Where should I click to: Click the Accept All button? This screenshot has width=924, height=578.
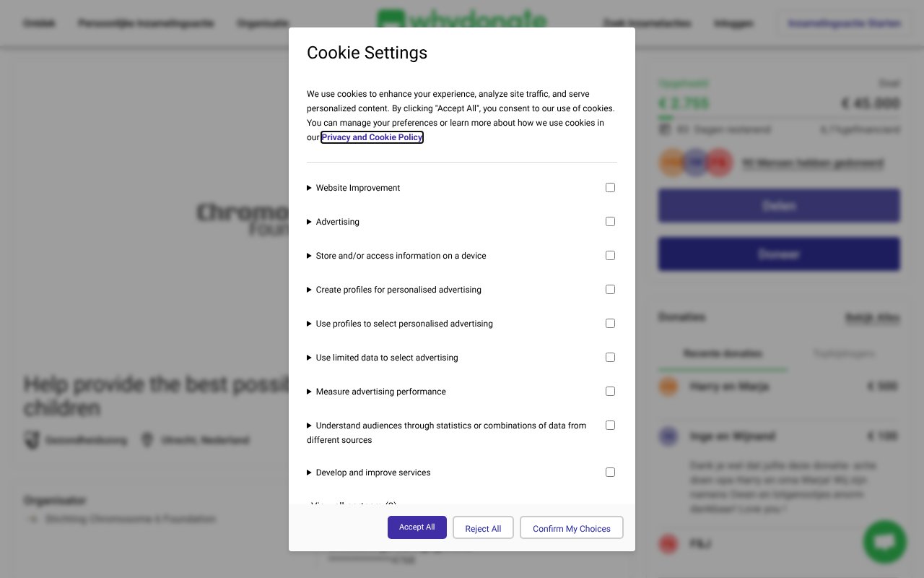[417, 527]
